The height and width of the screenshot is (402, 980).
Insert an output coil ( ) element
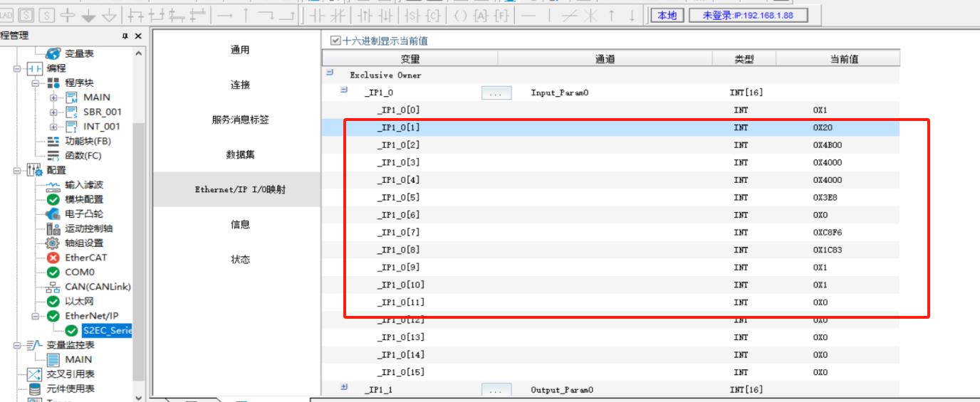pyautogui.click(x=460, y=16)
